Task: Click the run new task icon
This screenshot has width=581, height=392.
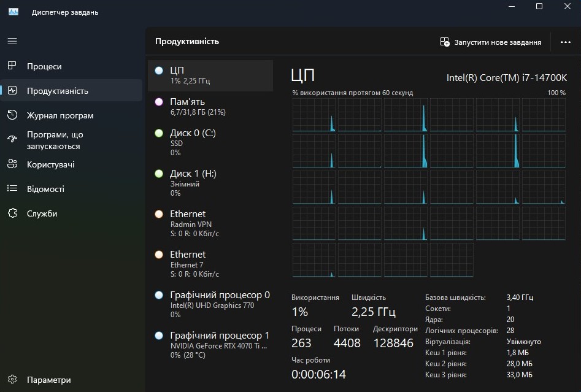Action: point(445,42)
